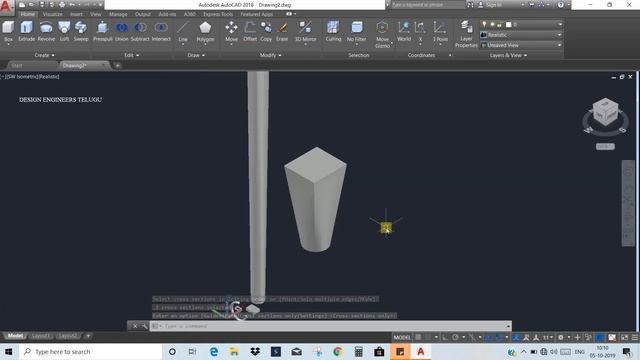Toggle ortho mode in status bar

[x=445, y=337]
